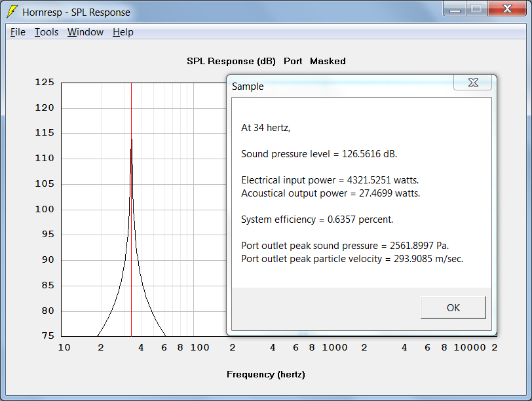Click 'SPL Response (dB)' chart title
The width and height of the screenshot is (532, 401).
click(231, 61)
